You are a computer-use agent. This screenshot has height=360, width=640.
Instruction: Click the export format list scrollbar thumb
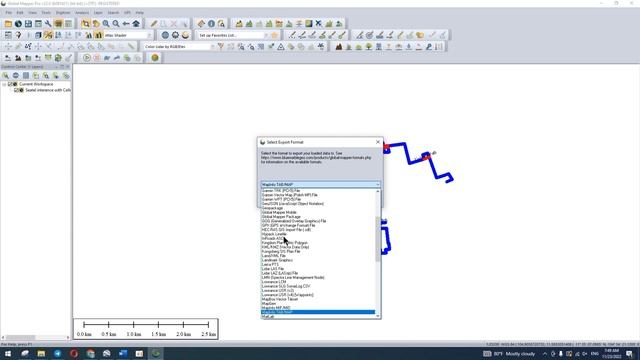[378, 239]
